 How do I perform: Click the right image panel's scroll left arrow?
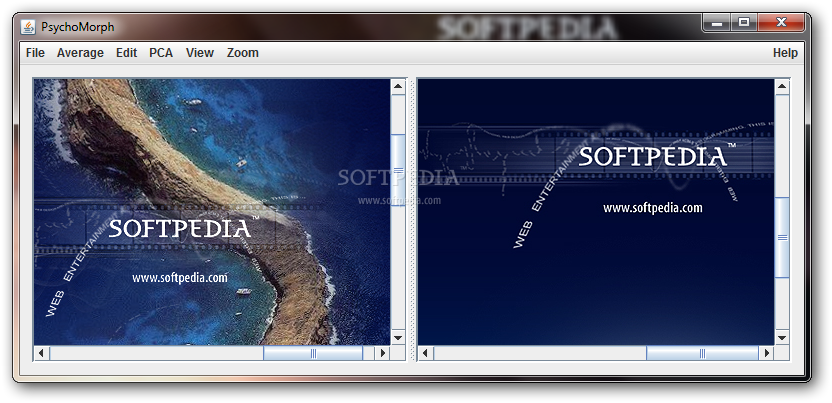(426, 353)
